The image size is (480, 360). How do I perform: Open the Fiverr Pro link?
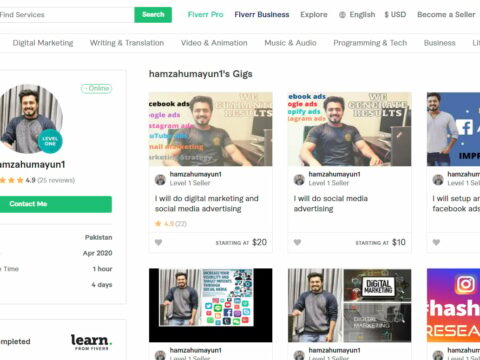click(x=205, y=15)
